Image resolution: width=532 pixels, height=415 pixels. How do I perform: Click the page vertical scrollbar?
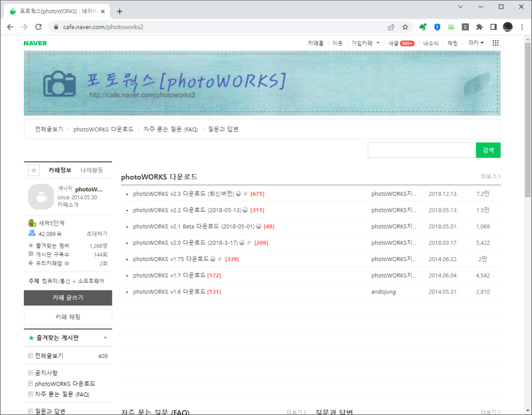tap(527, 119)
